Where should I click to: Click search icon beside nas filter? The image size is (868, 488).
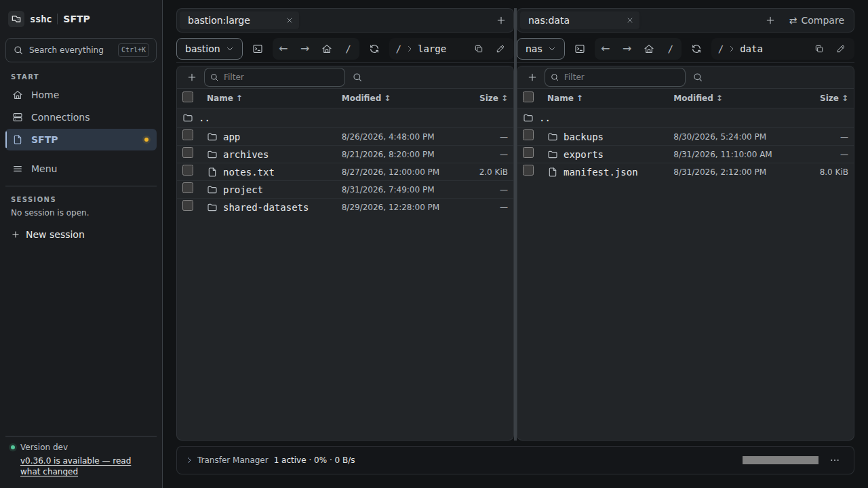tap(698, 77)
